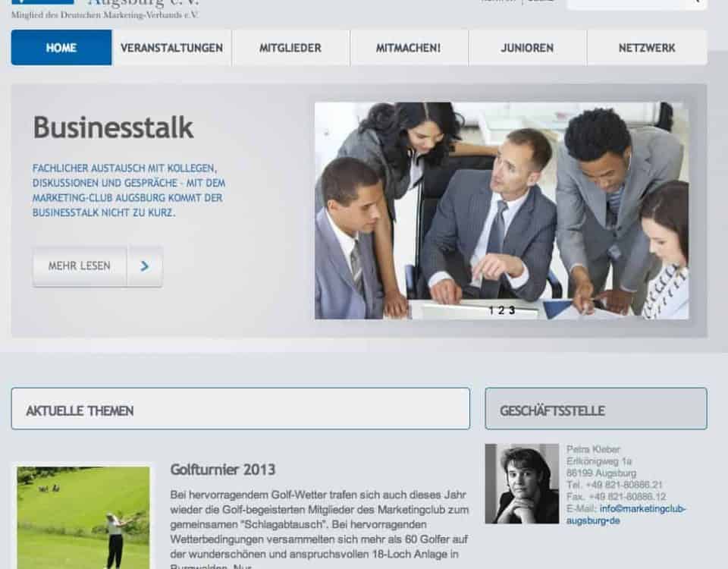Click the Businesstalk meeting photo
The width and height of the screenshot is (728, 569).
tap(501, 210)
